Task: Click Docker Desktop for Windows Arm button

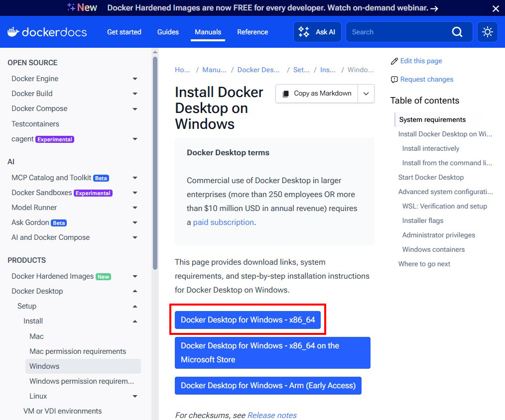Action: coord(268,385)
